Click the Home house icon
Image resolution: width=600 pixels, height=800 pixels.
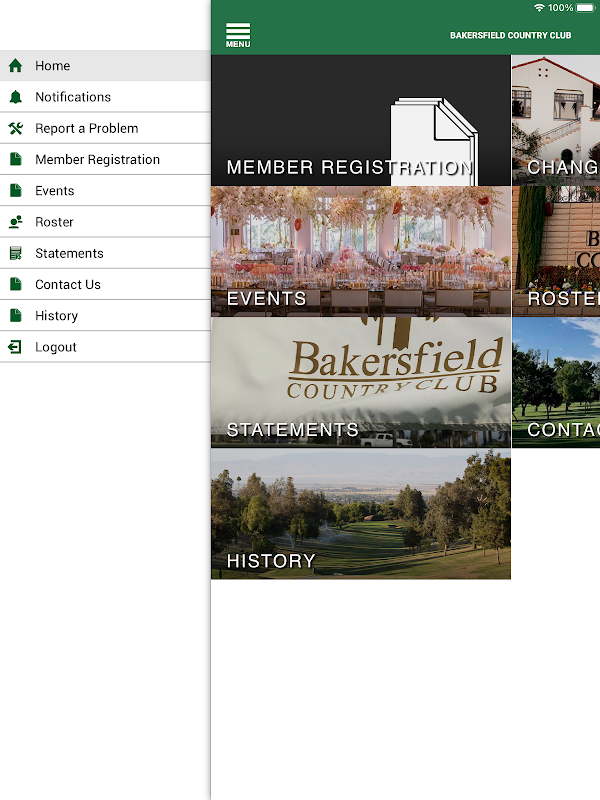(x=16, y=65)
